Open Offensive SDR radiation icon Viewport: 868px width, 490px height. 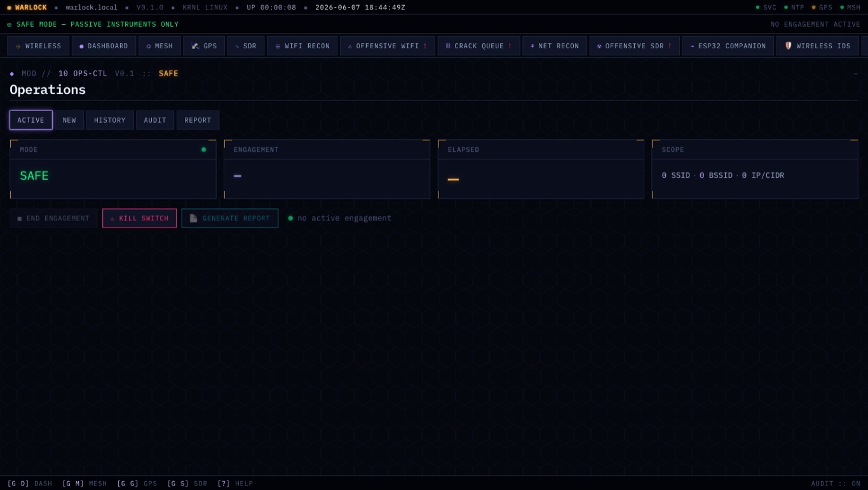click(x=599, y=46)
